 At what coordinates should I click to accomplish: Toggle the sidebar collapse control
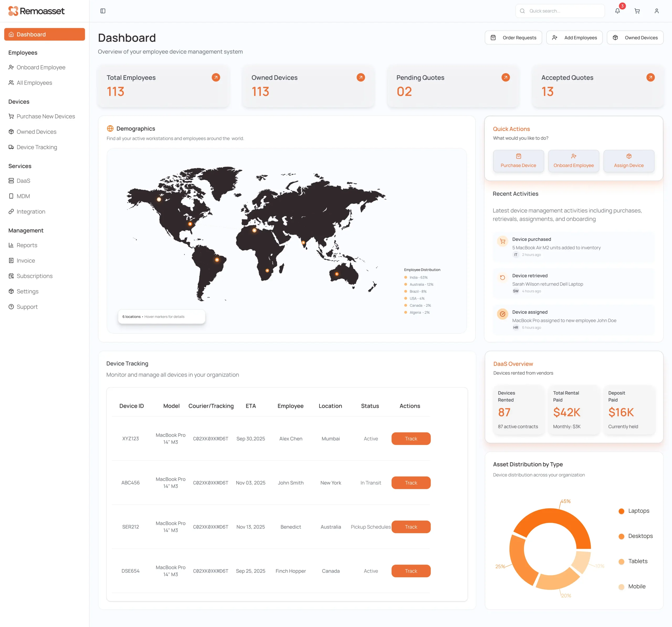point(103,11)
